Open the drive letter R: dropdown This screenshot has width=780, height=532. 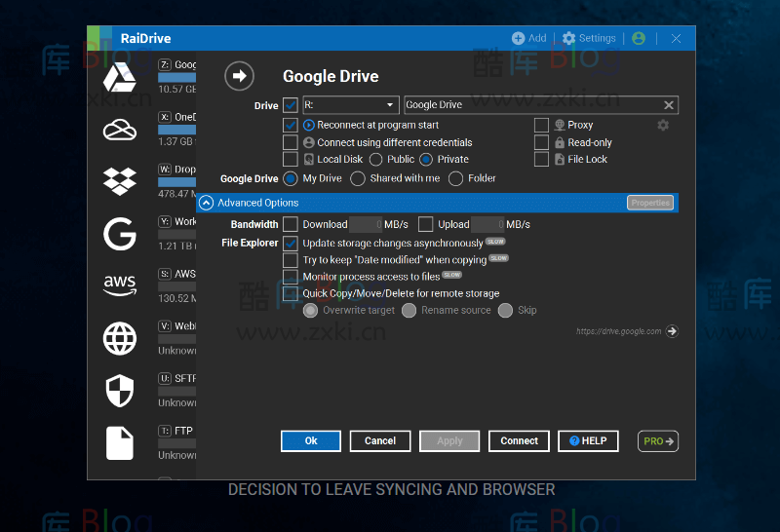pos(350,105)
